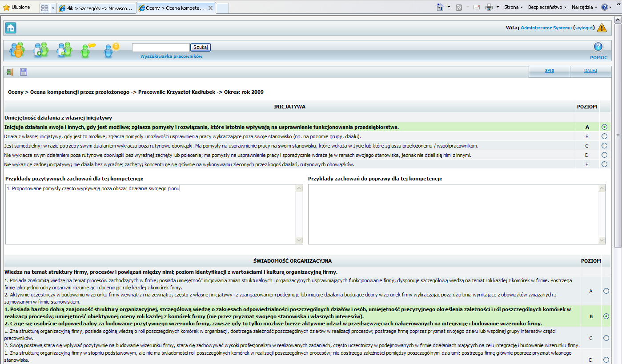
Task: Close the Oceny browser tab
Action: click(210, 8)
